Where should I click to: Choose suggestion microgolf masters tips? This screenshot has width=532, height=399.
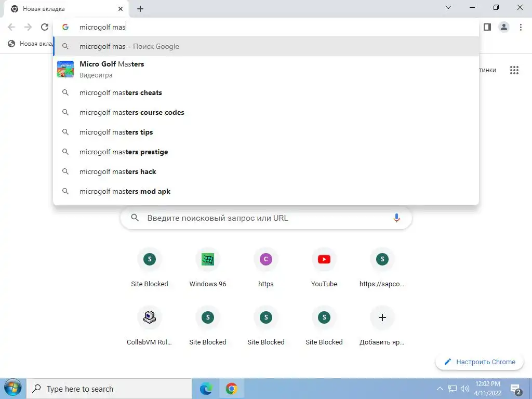[266, 132]
